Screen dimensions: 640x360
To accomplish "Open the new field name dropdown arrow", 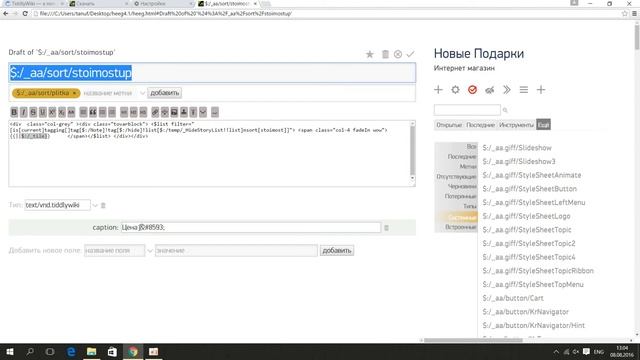I will (x=150, y=250).
